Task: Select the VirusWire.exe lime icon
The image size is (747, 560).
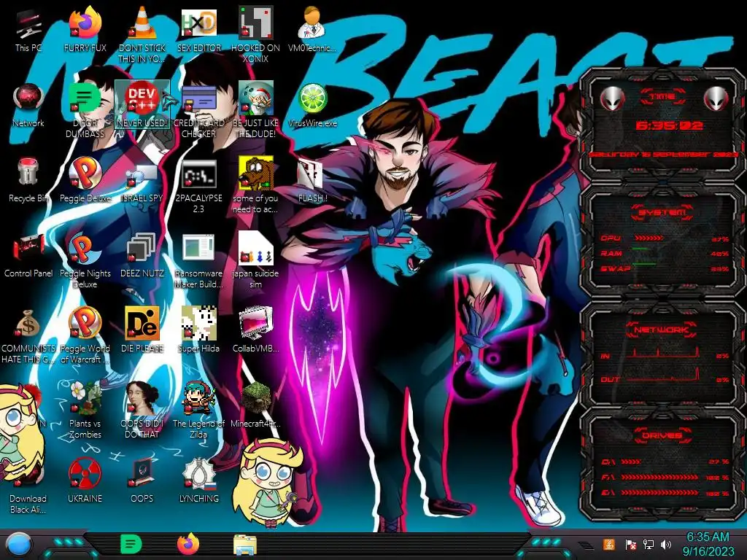Action: click(312, 106)
